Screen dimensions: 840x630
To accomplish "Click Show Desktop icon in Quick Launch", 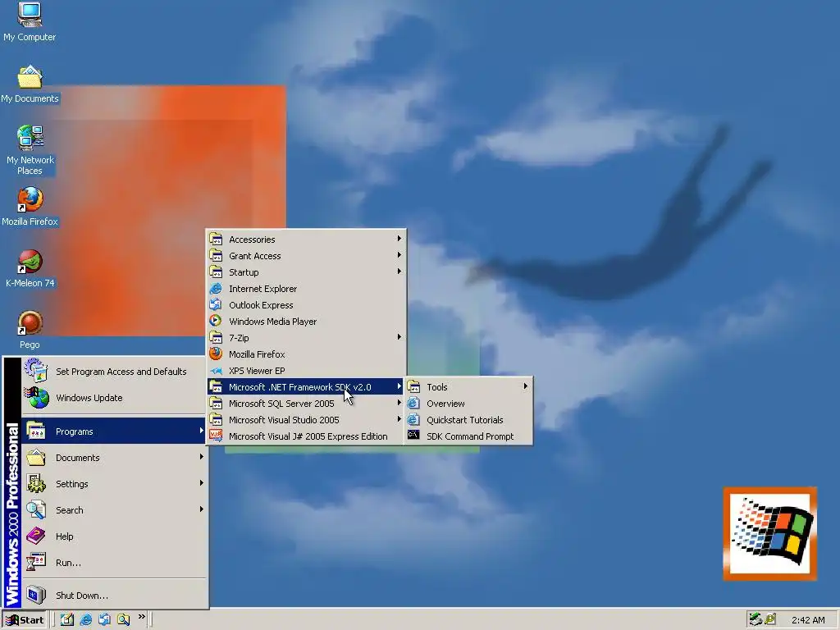I will pos(67,619).
